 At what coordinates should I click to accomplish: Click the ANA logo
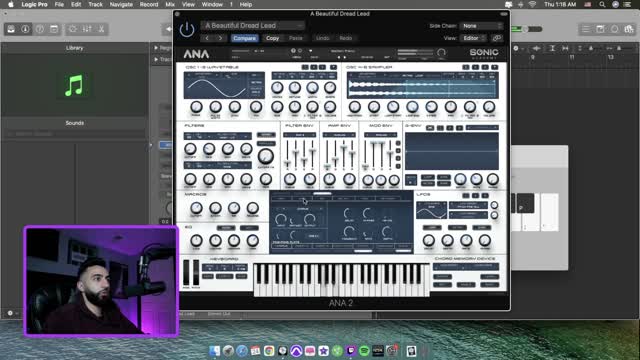[196, 53]
